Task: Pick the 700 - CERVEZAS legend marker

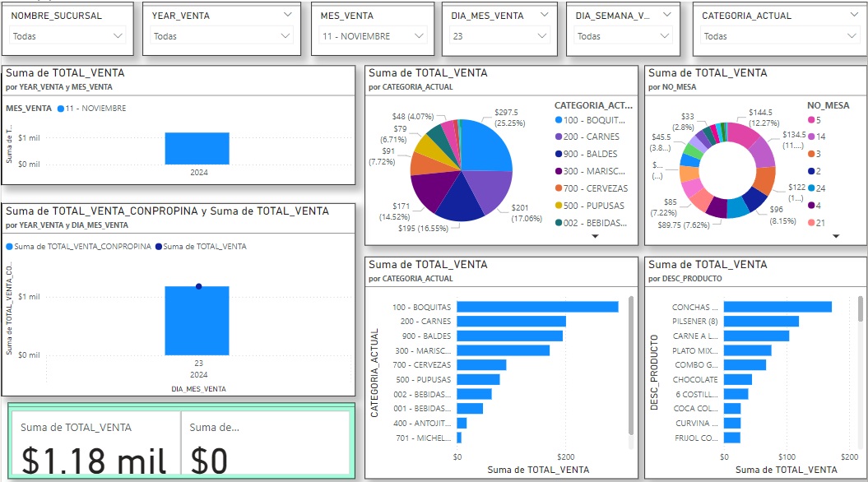Action: click(x=559, y=188)
